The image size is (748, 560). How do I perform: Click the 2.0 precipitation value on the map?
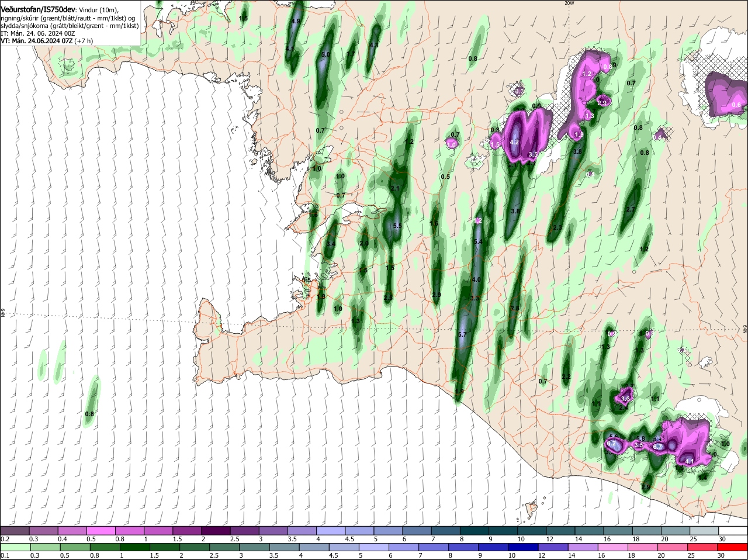tap(363, 244)
